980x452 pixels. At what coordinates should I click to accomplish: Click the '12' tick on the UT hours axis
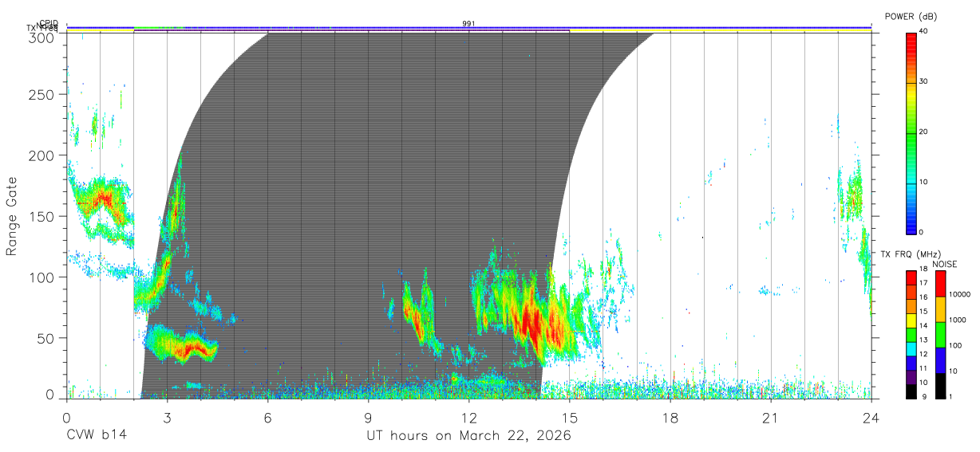pos(468,417)
